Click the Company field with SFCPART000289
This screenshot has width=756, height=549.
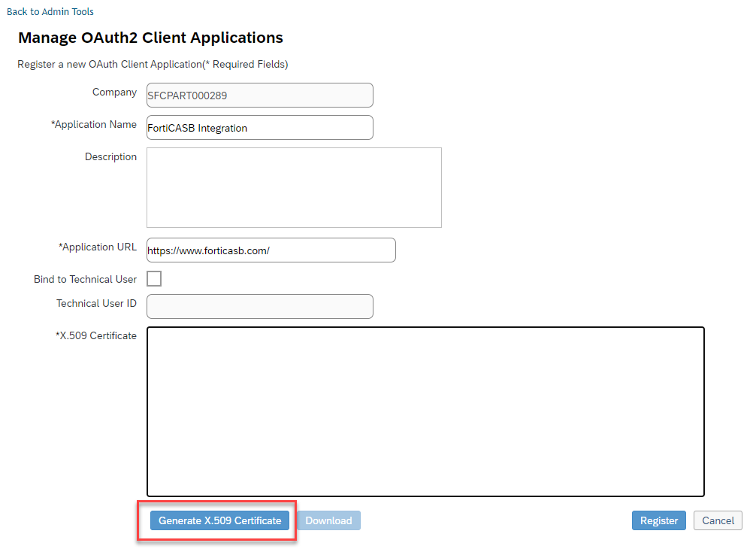[x=260, y=95]
